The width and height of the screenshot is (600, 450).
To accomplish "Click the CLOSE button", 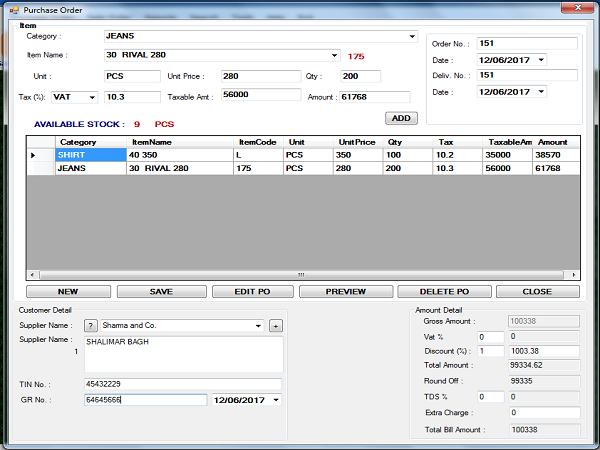I will point(538,292).
